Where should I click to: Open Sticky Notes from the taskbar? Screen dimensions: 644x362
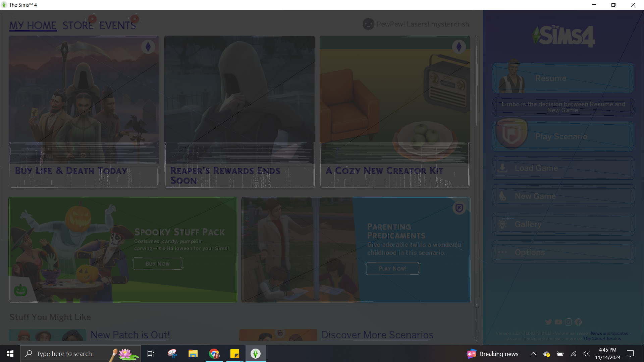tap(235, 354)
